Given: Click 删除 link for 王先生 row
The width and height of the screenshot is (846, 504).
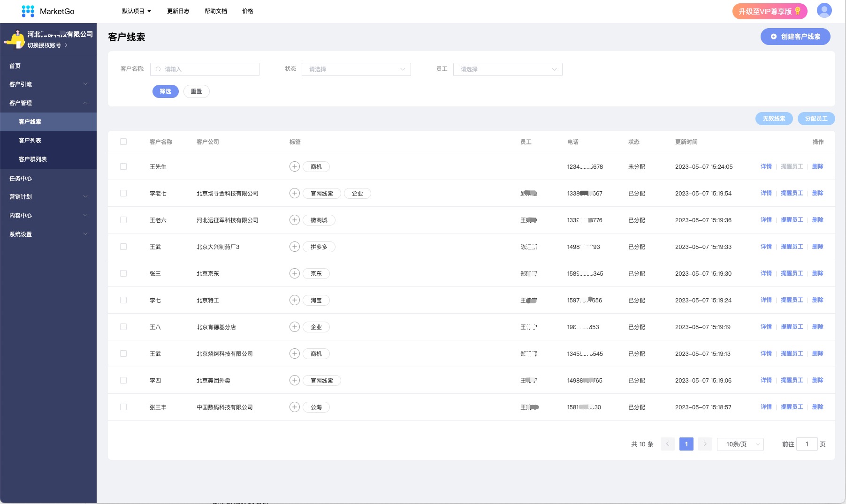Looking at the screenshot, I should point(817,166).
